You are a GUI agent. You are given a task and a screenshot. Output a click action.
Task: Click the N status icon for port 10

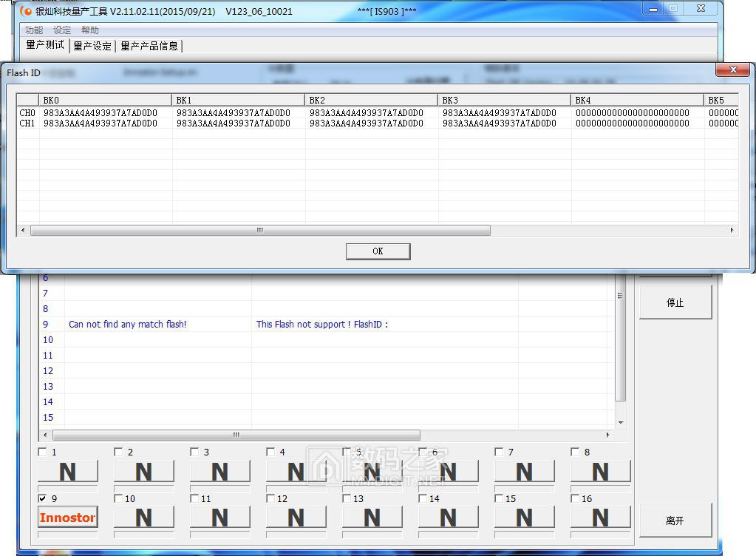pyautogui.click(x=143, y=518)
